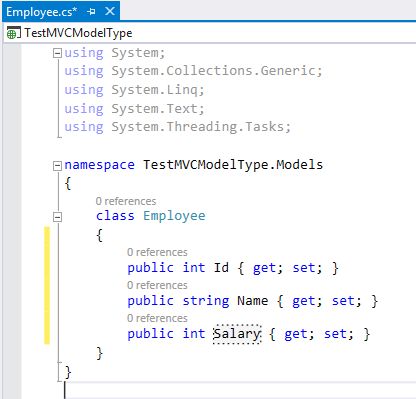Click the 'Name' property identifier
The image size is (416, 399).
pyautogui.click(x=252, y=301)
